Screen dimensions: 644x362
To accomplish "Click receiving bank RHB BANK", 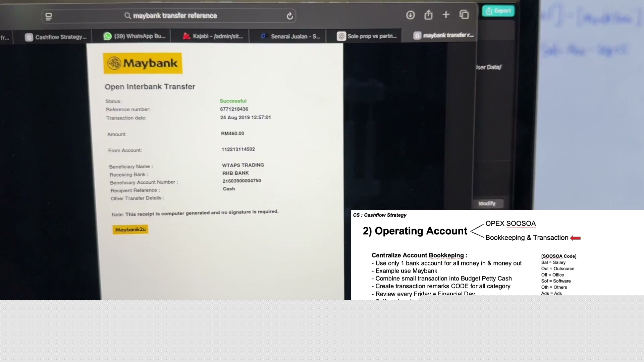I will pyautogui.click(x=235, y=173).
